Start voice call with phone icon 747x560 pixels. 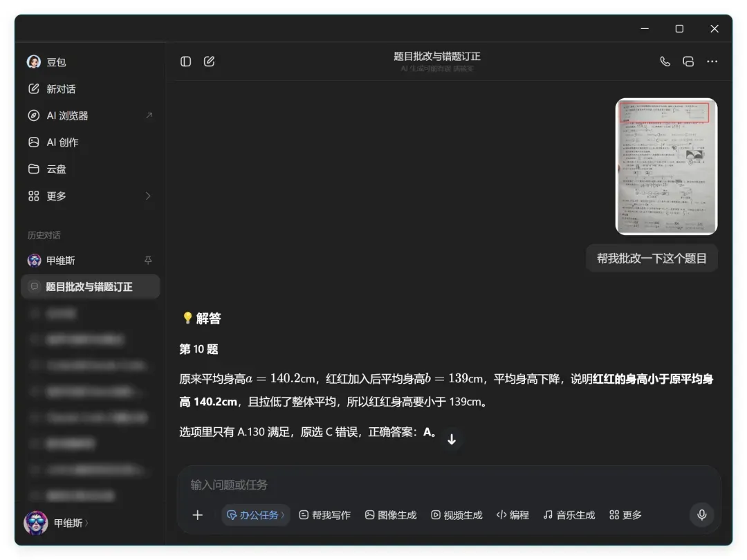coord(665,62)
